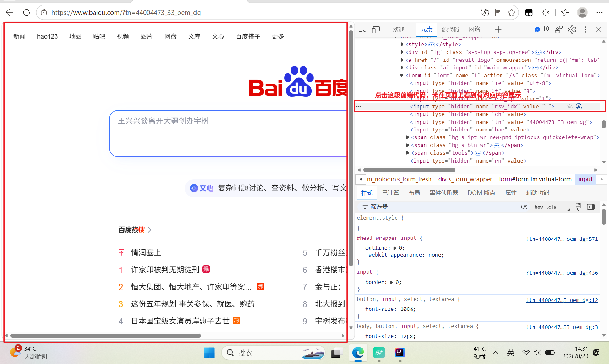Image resolution: width=609 pixels, height=364 pixels.
Task: Expand the span class="tools" node
Action: (x=408, y=153)
